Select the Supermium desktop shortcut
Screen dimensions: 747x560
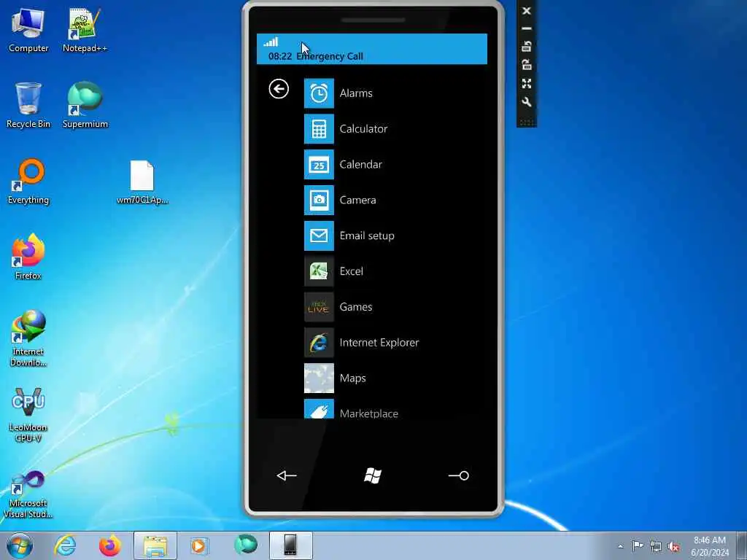click(x=85, y=106)
